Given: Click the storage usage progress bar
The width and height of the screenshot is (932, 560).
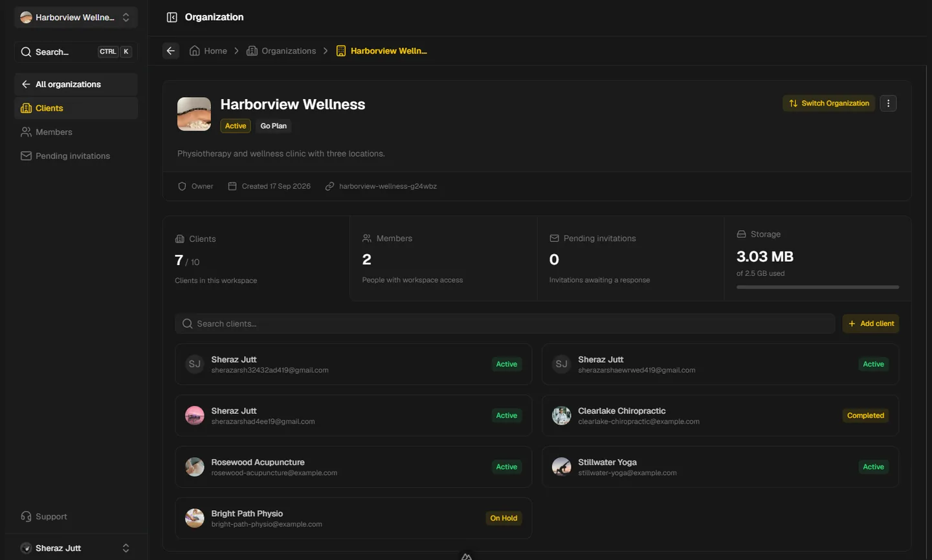Looking at the screenshot, I should click(x=817, y=287).
